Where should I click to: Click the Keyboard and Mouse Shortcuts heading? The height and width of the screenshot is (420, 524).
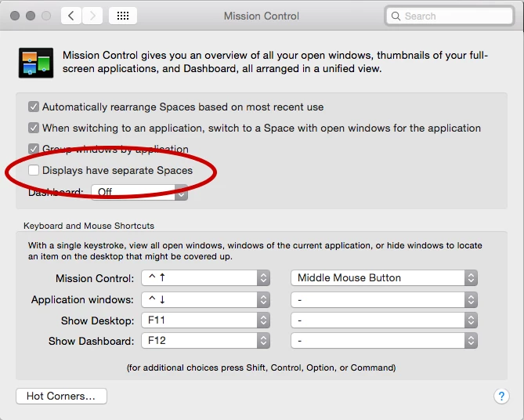89,226
